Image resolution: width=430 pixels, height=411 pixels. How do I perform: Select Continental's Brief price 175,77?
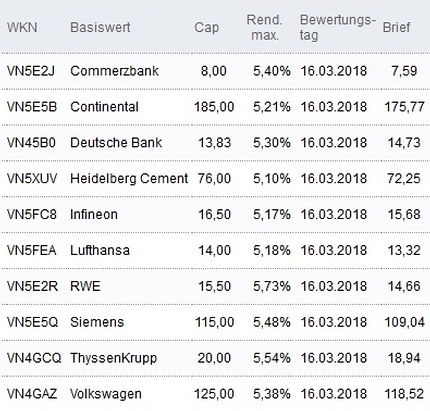click(x=404, y=107)
